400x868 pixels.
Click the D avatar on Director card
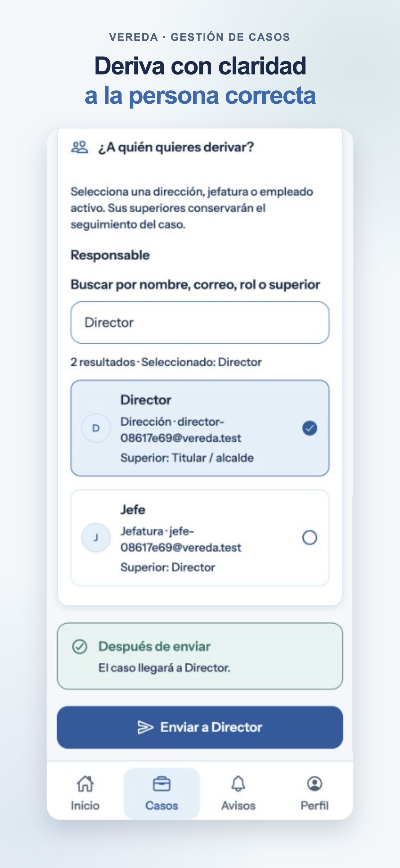(x=96, y=428)
